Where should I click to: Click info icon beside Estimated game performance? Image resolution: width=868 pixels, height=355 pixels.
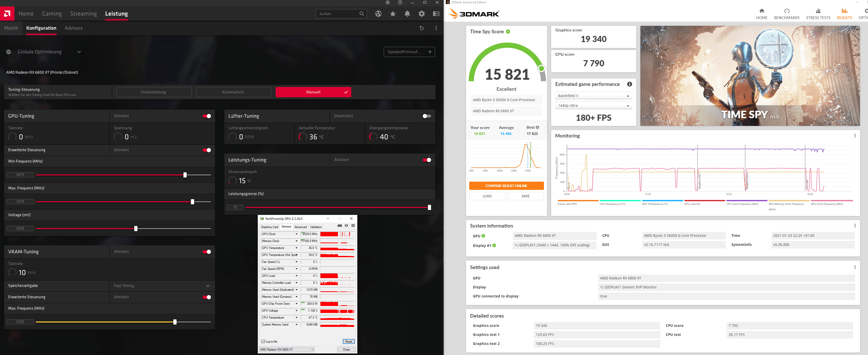[x=630, y=84]
